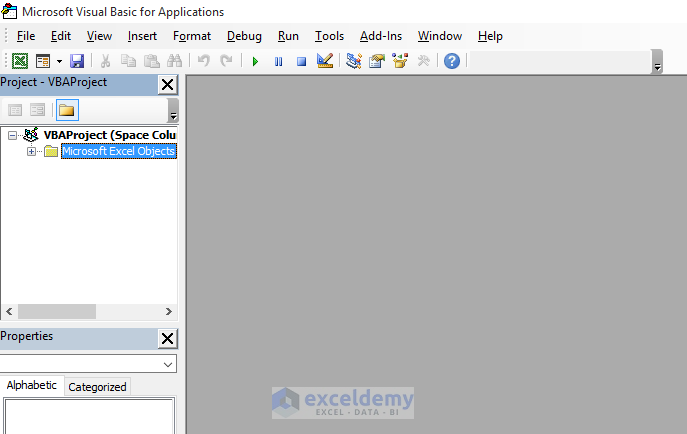
Task: Click the Project pane horizontal scrollbar thumb
Action: pyautogui.click(x=57, y=311)
